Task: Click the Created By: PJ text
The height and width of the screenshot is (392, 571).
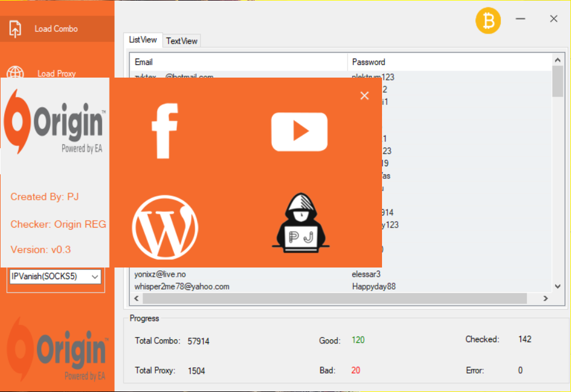Action: pos(45,197)
